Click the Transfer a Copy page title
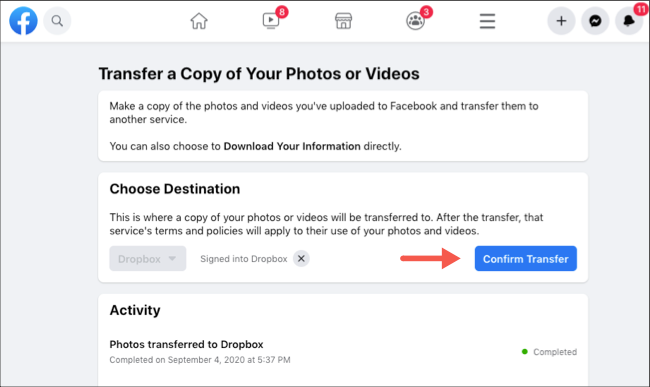Screen dimensions: 650x387 [259, 74]
